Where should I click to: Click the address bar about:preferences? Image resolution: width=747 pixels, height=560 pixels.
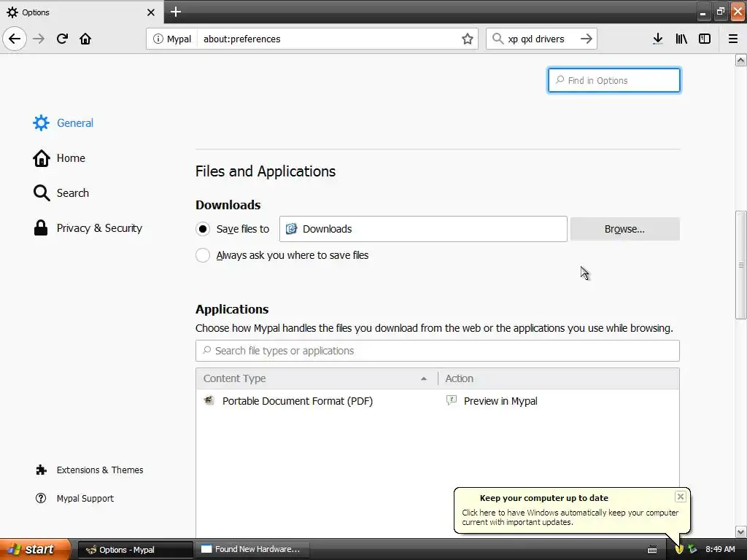tap(329, 39)
